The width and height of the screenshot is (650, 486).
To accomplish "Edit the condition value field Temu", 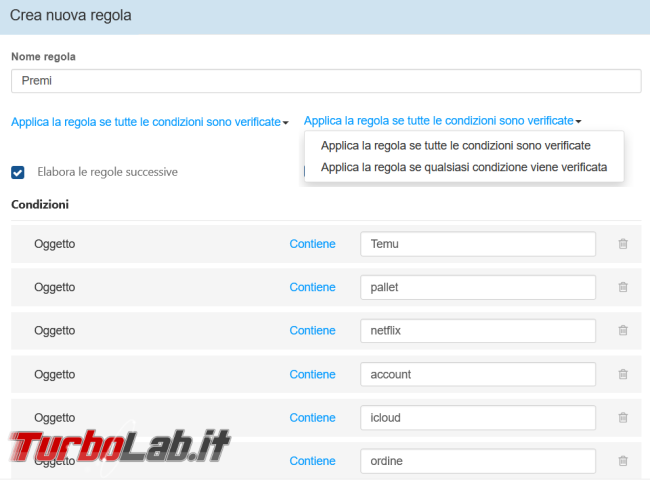I will coord(478,244).
